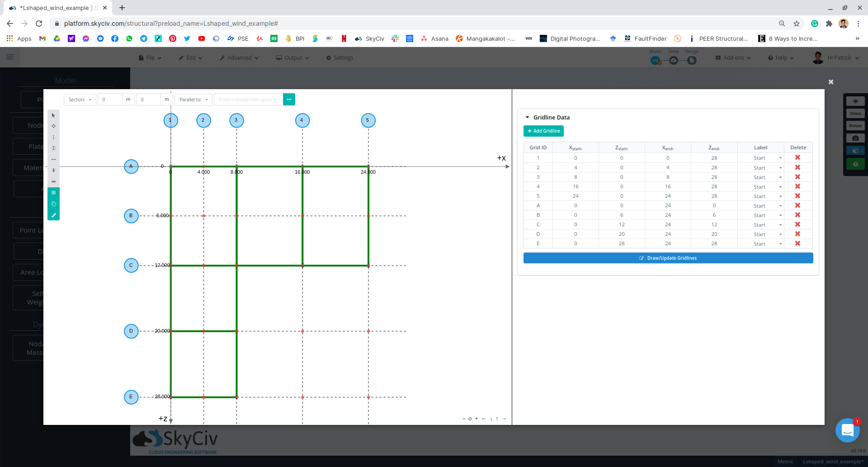
Task: Click the ordinate then spacing input field
Action: click(x=248, y=100)
